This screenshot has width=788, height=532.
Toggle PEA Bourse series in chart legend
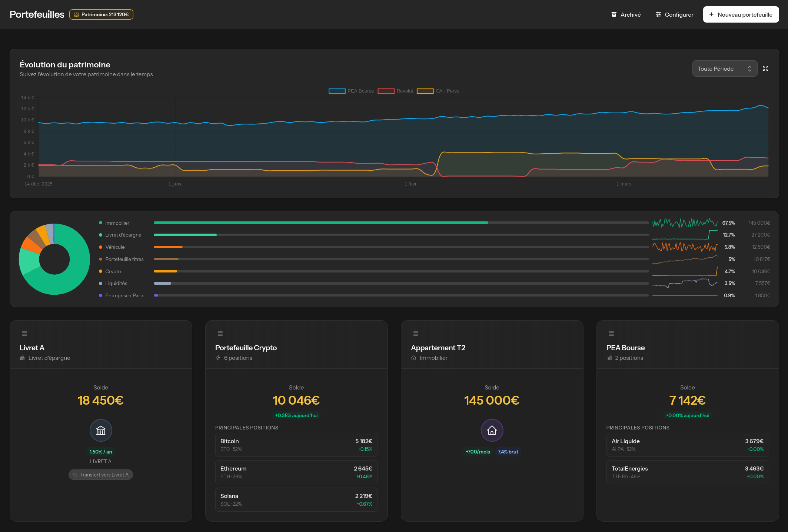pyautogui.click(x=351, y=91)
